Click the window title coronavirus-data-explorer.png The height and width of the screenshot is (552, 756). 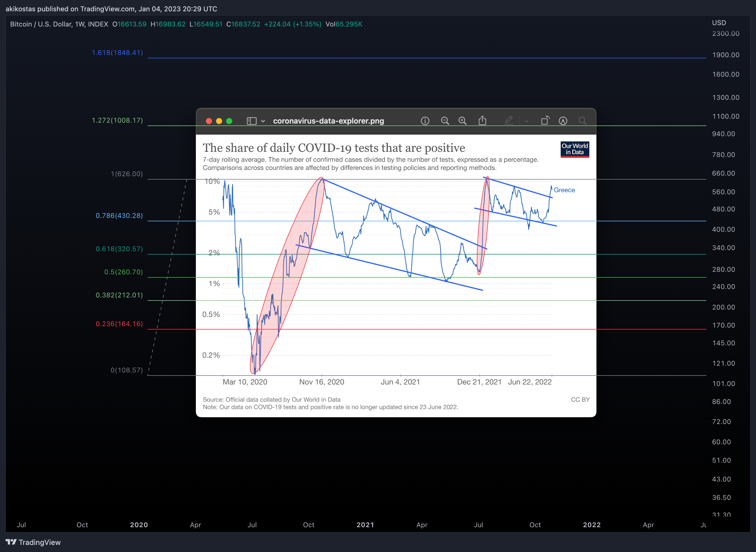tap(328, 121)
